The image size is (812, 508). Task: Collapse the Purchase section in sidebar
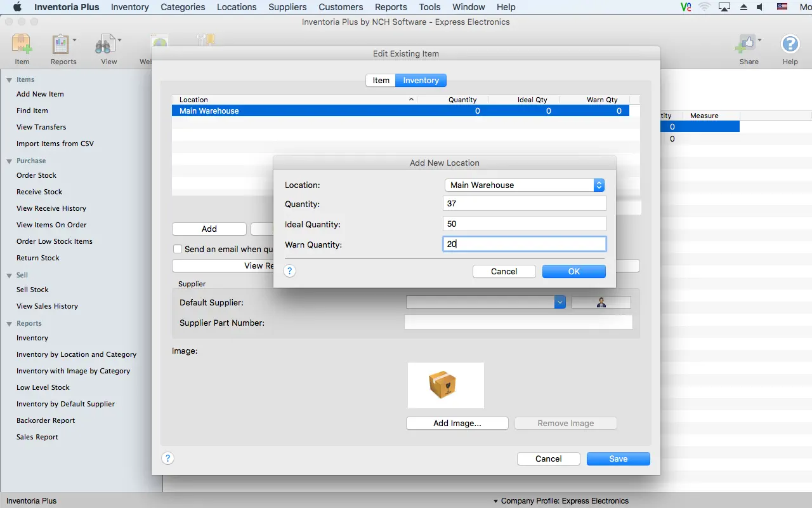click(10, 161)
